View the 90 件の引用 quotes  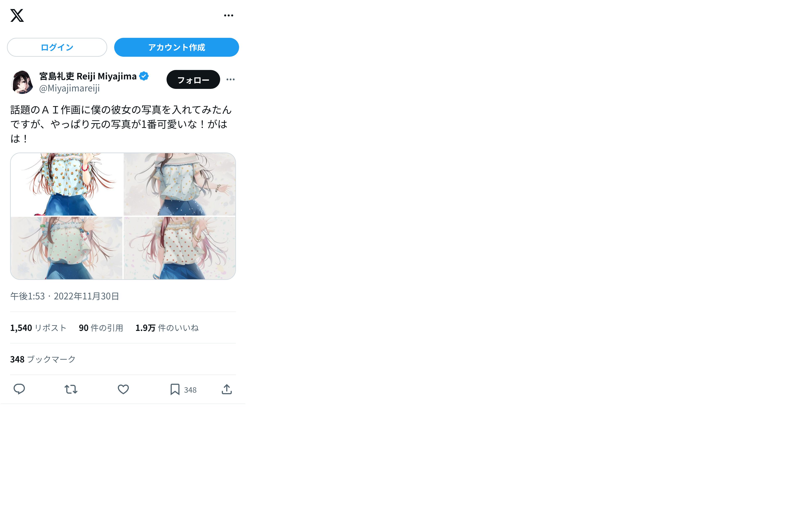point(101,328)
